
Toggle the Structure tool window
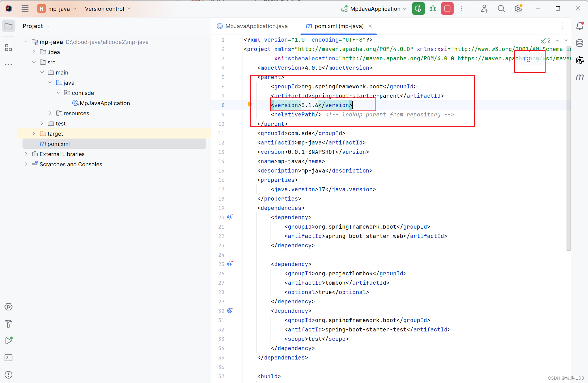click(8, 48)
